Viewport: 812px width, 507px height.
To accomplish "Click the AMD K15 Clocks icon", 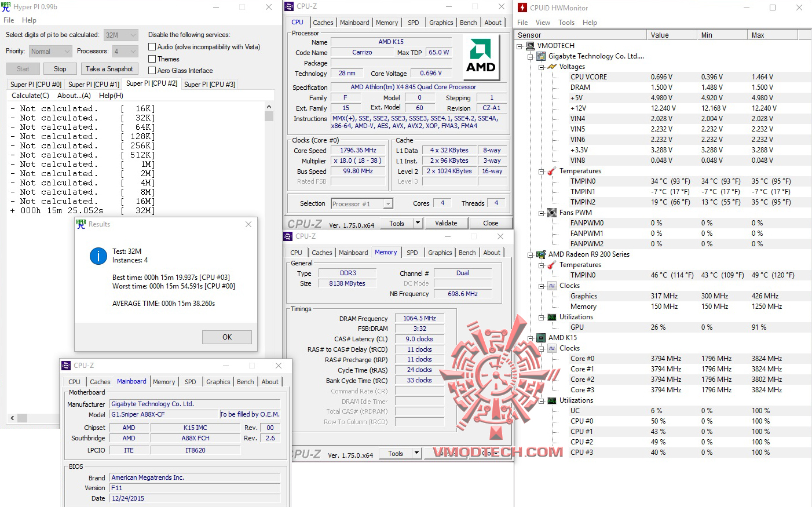I will tap(552, 348).
